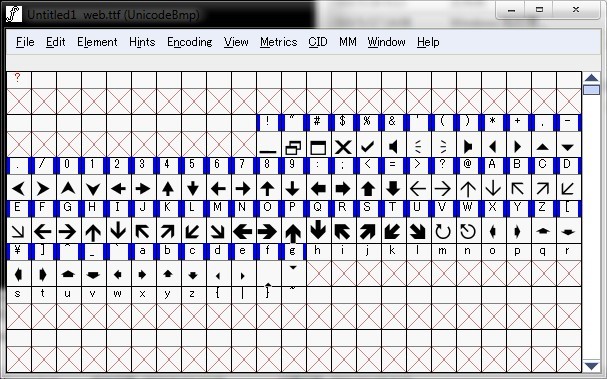The image size is (607, 379).
Task: Open the Encoding menu
Action: click(190, 42)
